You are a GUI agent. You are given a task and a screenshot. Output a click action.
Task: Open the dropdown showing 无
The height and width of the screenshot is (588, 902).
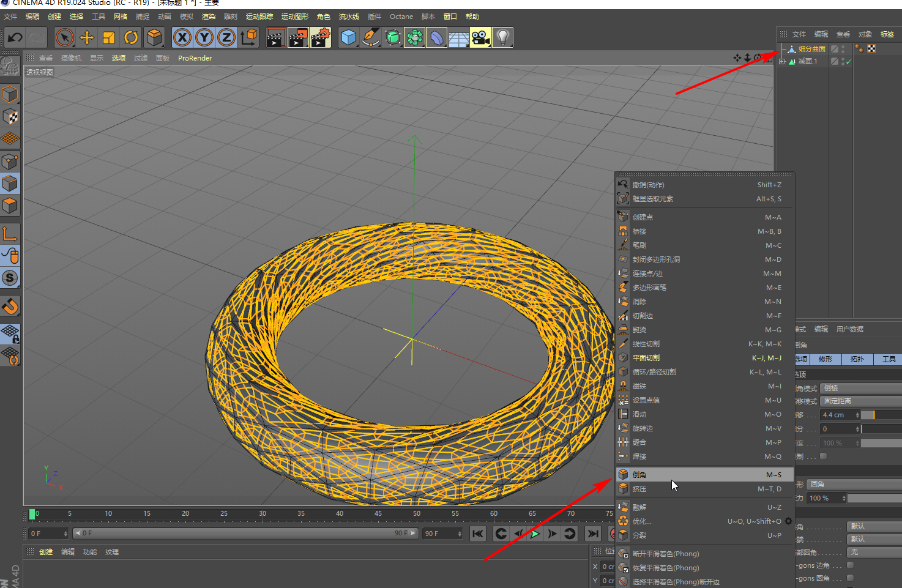(x=874, y=552)
